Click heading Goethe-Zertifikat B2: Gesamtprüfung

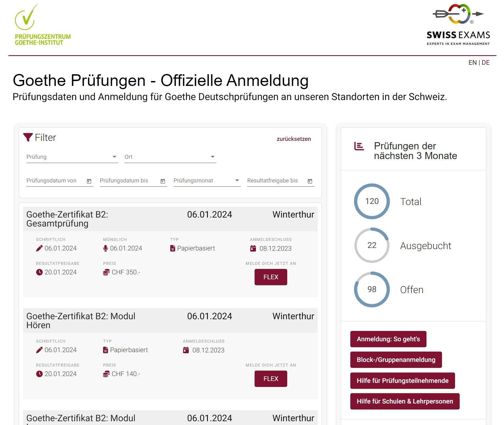(67, 219)
